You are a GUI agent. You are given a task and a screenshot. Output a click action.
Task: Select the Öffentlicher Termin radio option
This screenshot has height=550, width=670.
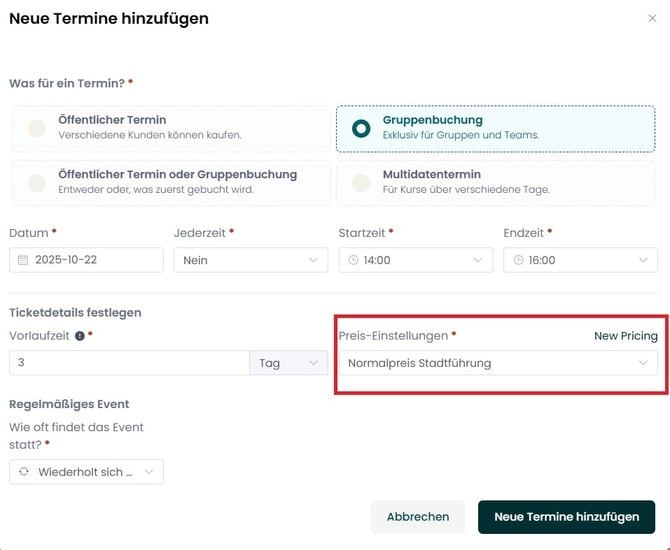tap(37, 128)
